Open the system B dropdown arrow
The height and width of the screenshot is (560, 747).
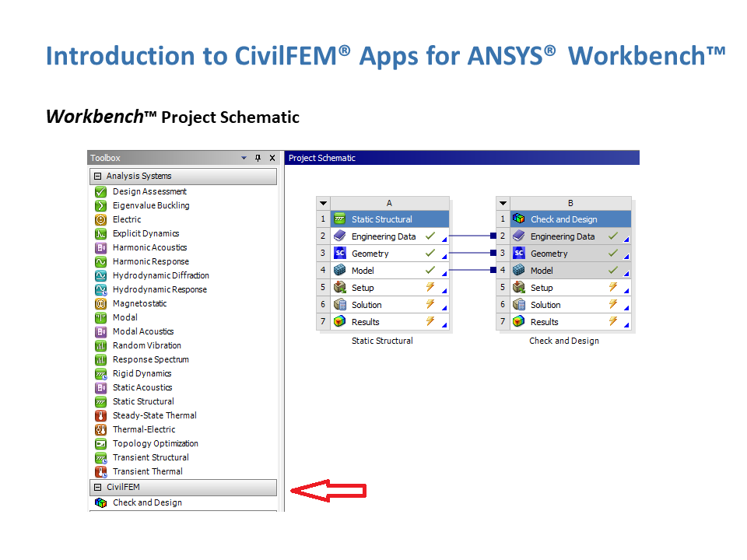click(x=503, y=204)
